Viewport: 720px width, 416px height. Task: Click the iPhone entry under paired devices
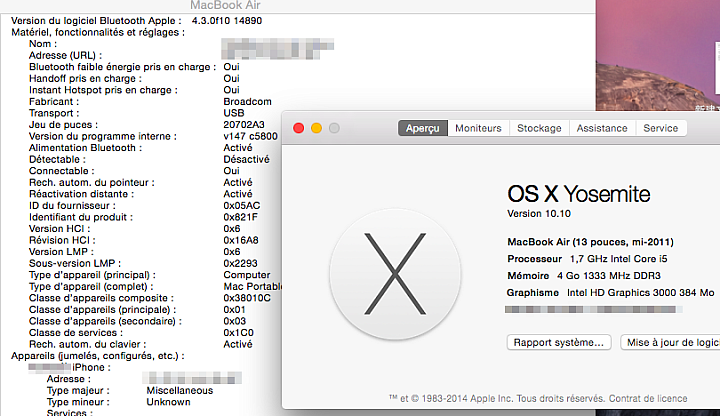pyautogui.click(x=69, y=367)
